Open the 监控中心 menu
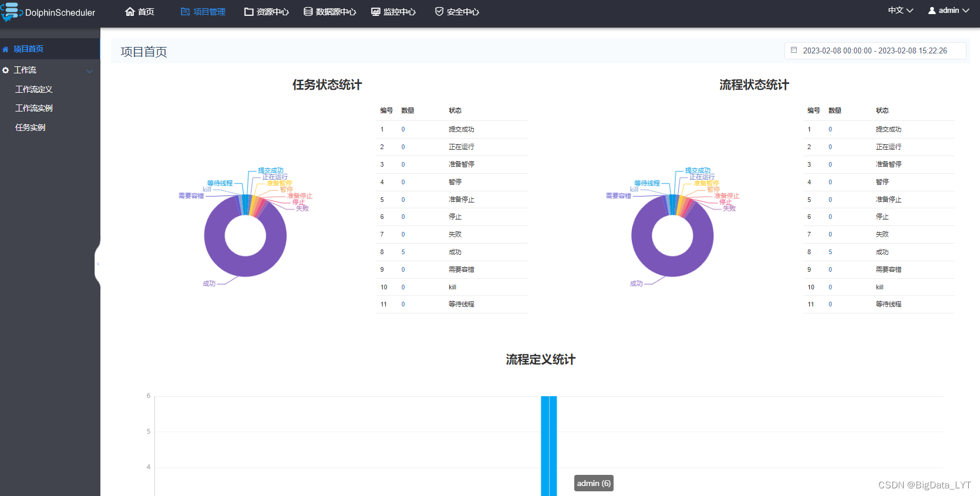This screenshot has width=980, height=496. click(x=393, y=12)
